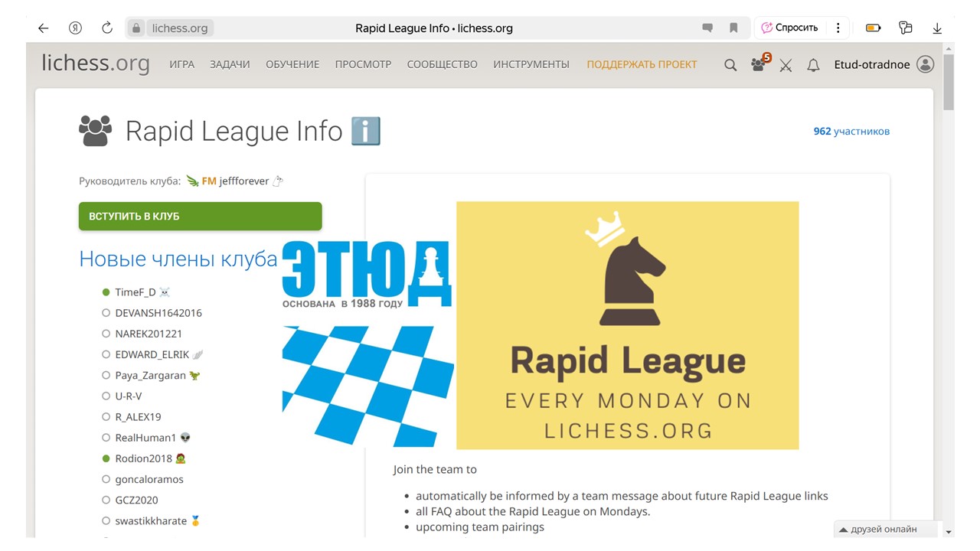Click ВСТУПИТЬ В КЛУБ button
Viewport: 980px width, 551px height.
(x=200, y=217)
